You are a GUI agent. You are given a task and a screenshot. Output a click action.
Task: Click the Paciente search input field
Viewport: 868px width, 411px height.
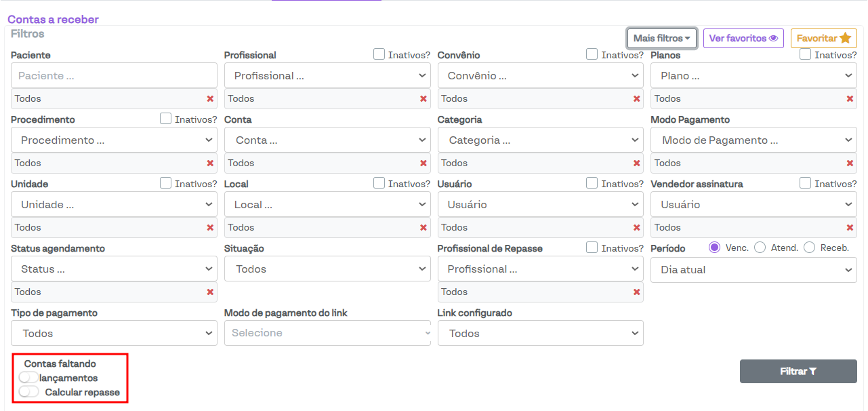[114, 76]
